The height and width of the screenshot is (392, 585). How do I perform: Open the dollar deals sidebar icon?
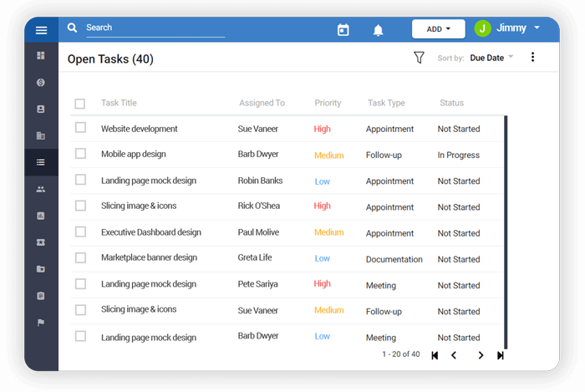[41, 83]
